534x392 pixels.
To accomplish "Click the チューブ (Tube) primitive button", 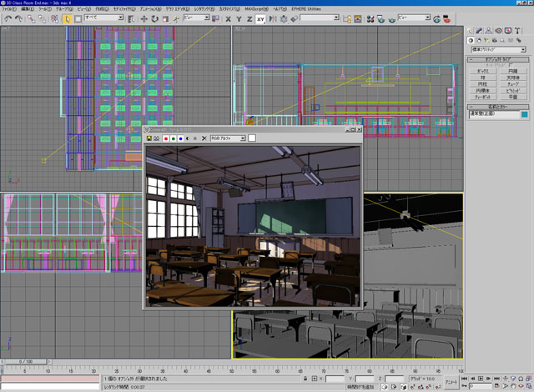I will (513, 84).
